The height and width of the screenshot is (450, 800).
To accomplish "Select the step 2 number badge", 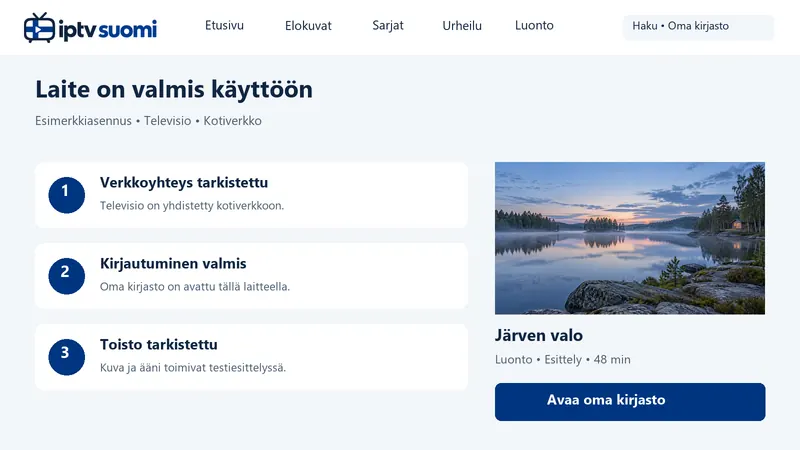I will [66, 276].
